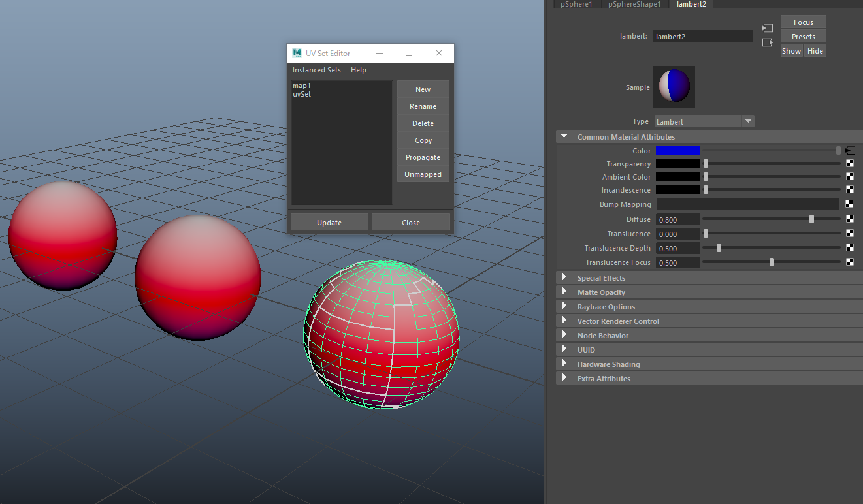Click the Bump Mapping checker map icon
The height and width of the screenshot is (504, 863).
[x=850, y=204]
